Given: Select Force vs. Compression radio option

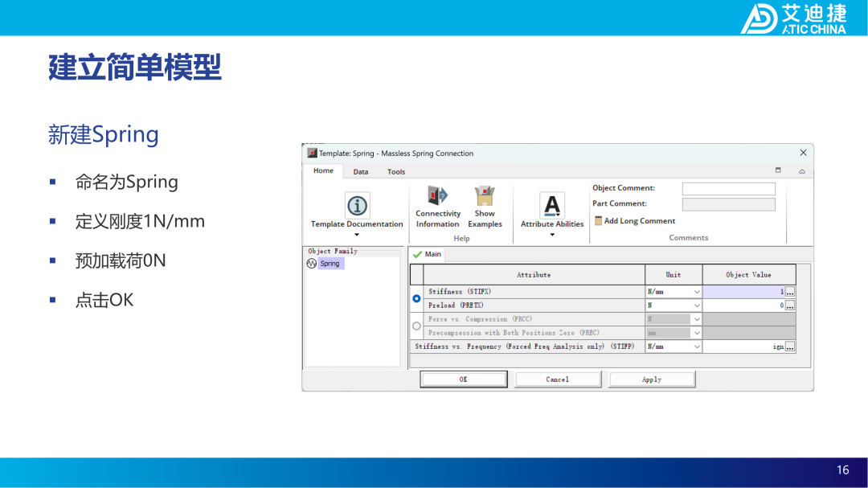Looking at the screenshot, I should (416, 326).
